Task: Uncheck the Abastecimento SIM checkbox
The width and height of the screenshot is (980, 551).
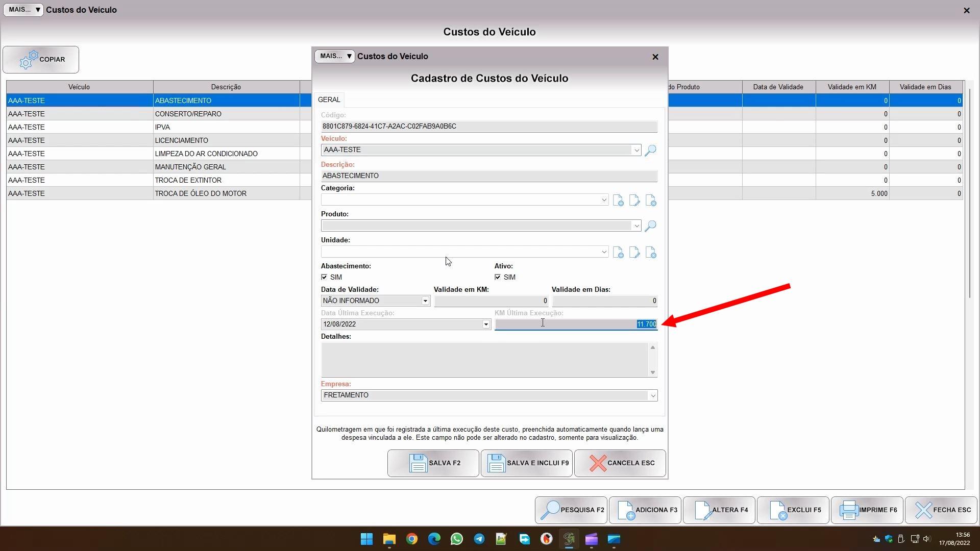Action: 324,277
